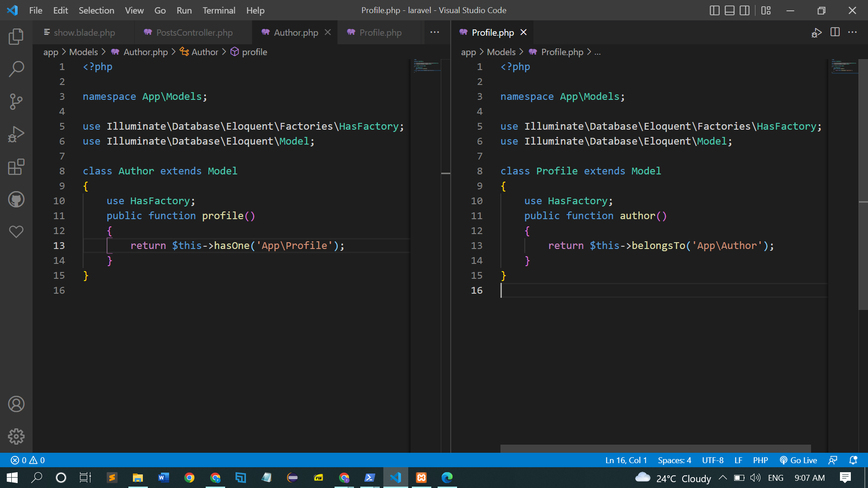Click the run/debug PHP file icon in right editor
The width and height of the screenshot is (868, 488).
coord(816,33)
